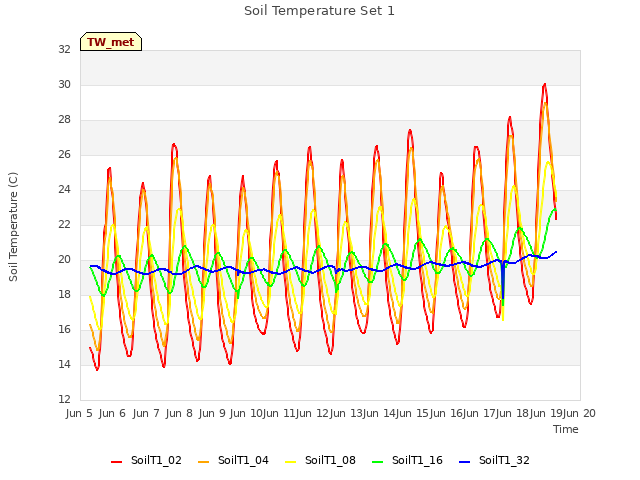Click the orange SoilT1_04 legend swatch
Screen dimensions: 640x480
pyautogui.click(x=203, y=462)
